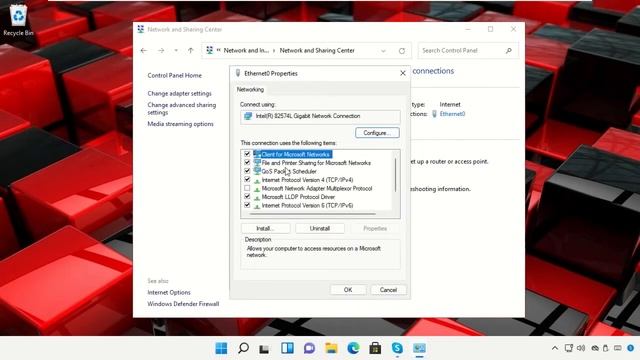
Task: Click OK in Ethernet0 Properties
Action: [348, 290]
